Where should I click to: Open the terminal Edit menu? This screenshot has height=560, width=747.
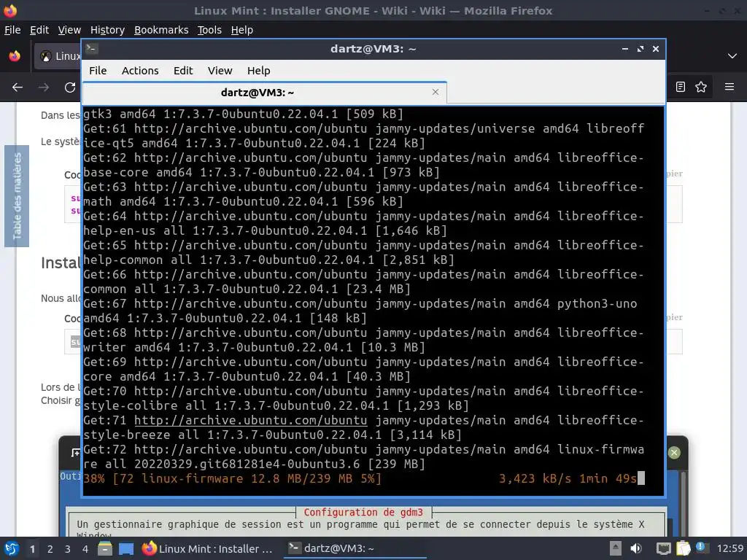183,71
